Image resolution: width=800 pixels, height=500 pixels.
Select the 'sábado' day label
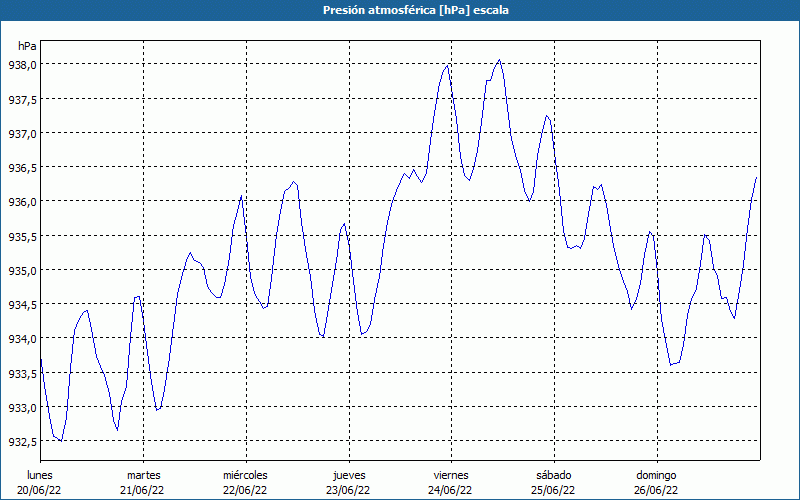[x=554, y=475]
